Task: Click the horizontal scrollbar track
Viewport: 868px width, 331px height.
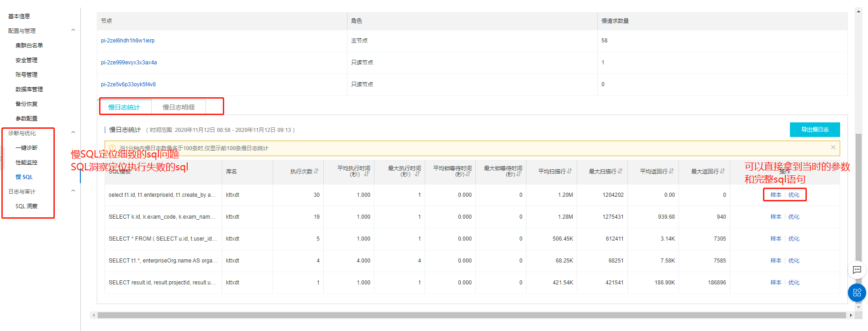Action: [472, 315]
